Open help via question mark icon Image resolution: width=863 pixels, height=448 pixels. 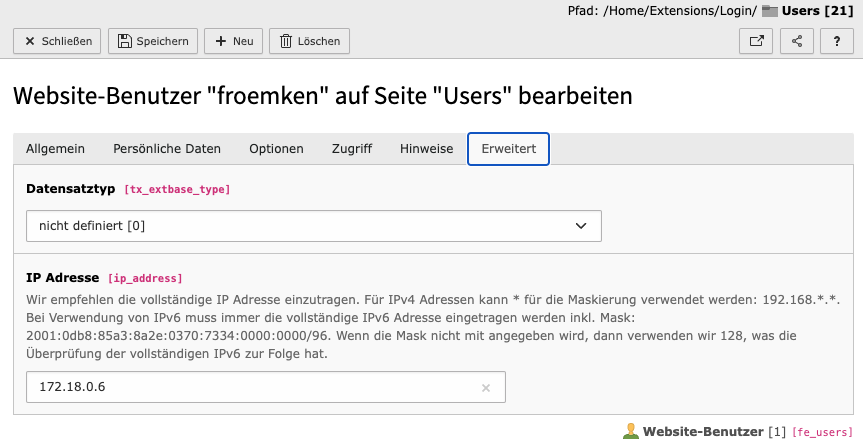(836, 41)
